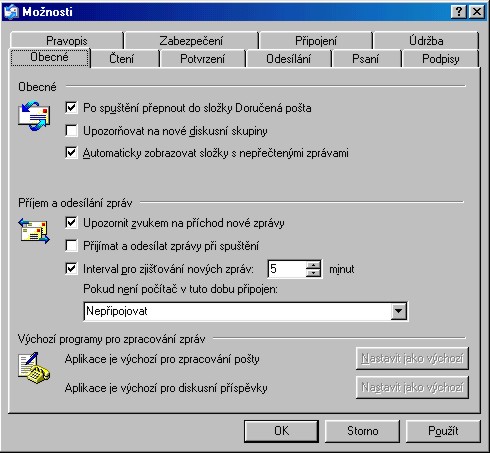The height and width of the screenshot is (453, 490).
Task: Increase the interval with spinner up arrow
Action: 313,265
